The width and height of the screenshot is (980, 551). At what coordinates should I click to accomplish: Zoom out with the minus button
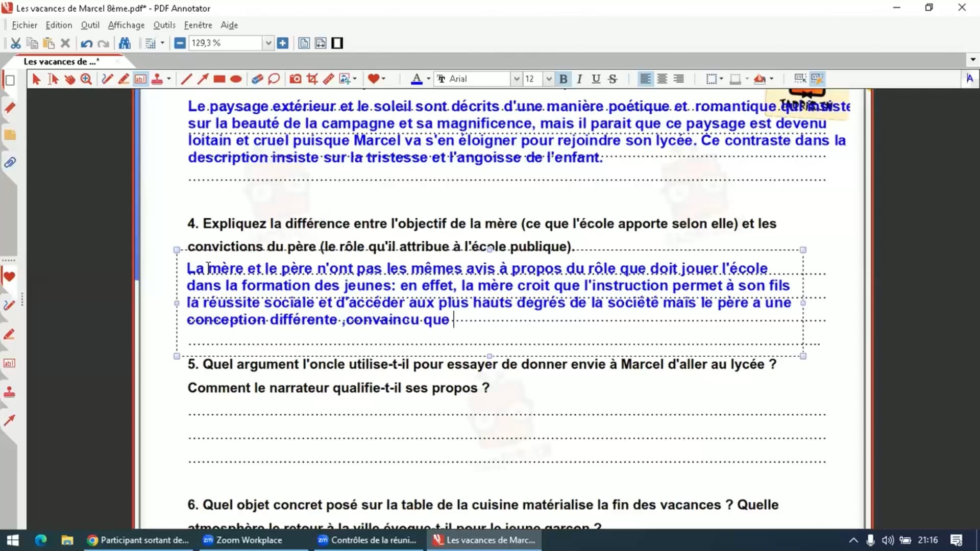[x=180, y=43]
